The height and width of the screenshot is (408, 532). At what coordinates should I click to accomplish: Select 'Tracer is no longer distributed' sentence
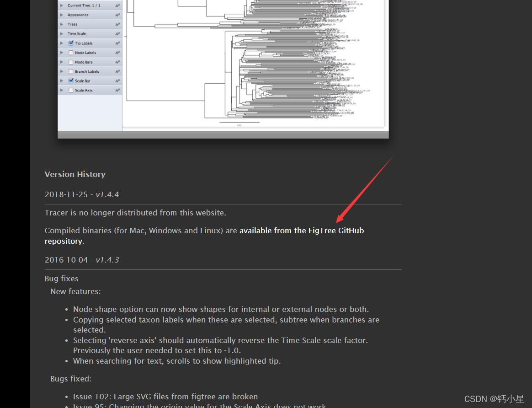point(135,213)
